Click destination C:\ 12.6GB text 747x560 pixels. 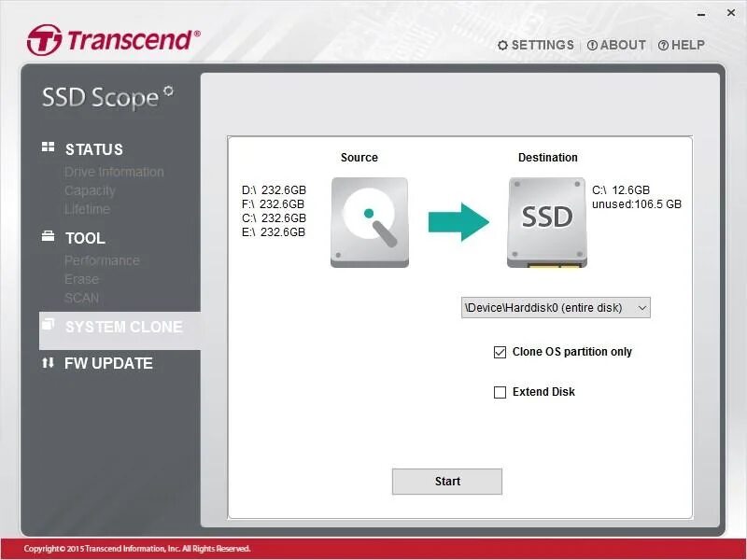tap(621, 190)
